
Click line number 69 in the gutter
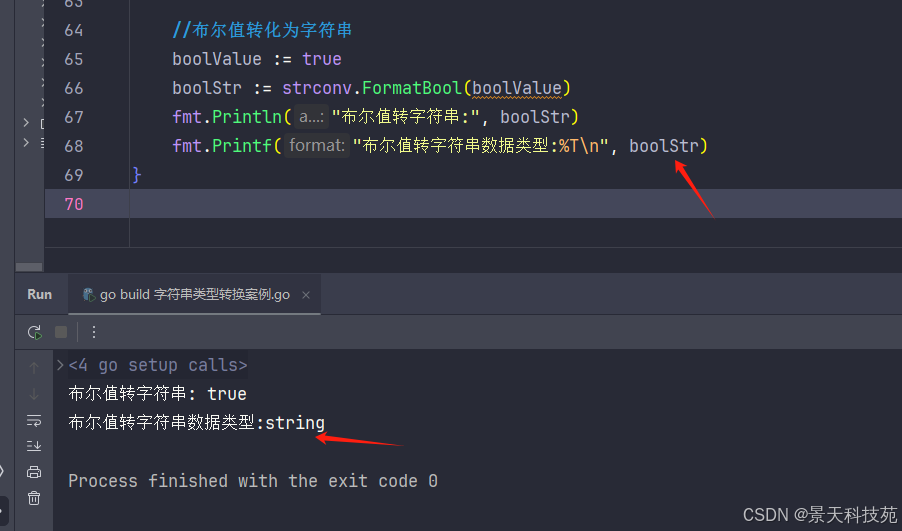(72, 175)
